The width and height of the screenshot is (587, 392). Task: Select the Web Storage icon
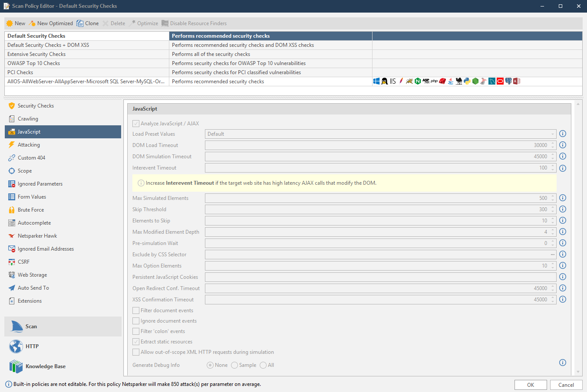pos(12,275)
